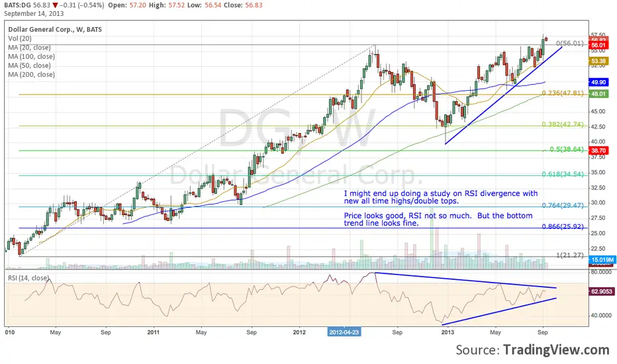This screenshot has width=617, height=364.
Task: Click the 2012 time axis label
Action: pos(299,332)
